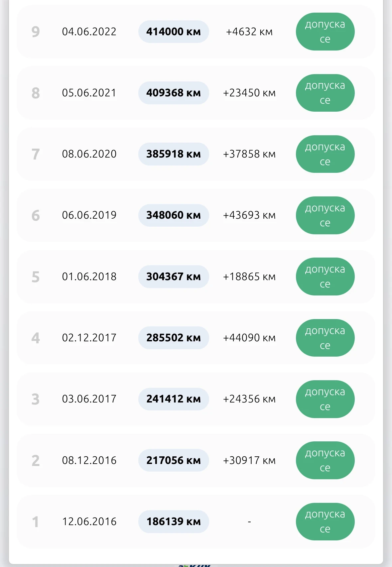This screenshot has width=392, height=567.
Task: Click the date 06.06.2019
Action: [89, 215]
